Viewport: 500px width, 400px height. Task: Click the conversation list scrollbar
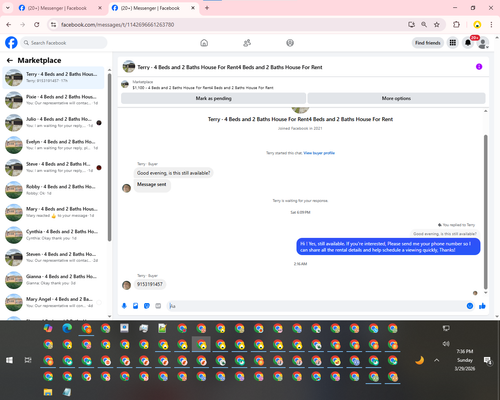pos(109,157)
